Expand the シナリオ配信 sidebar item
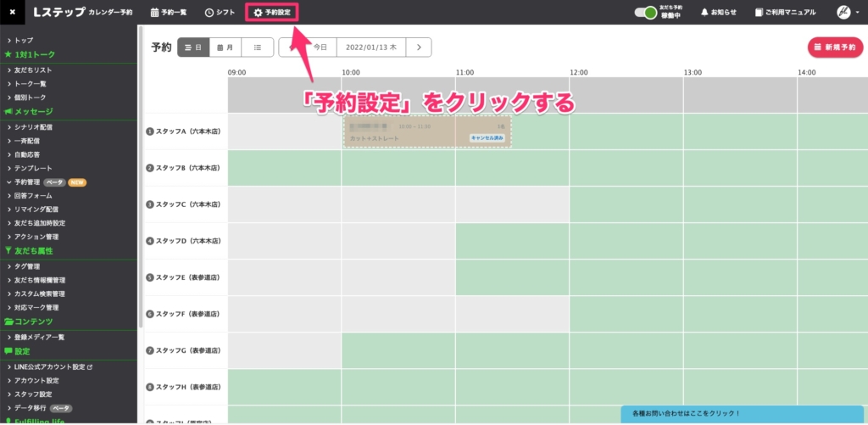Viewport: 868px width, 425px height. (9, 127)
